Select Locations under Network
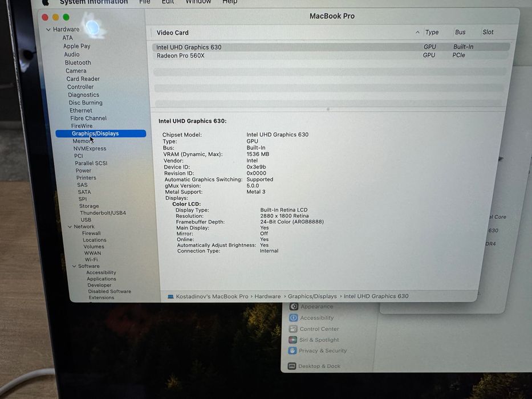532x399 pixels. [95, 240]
